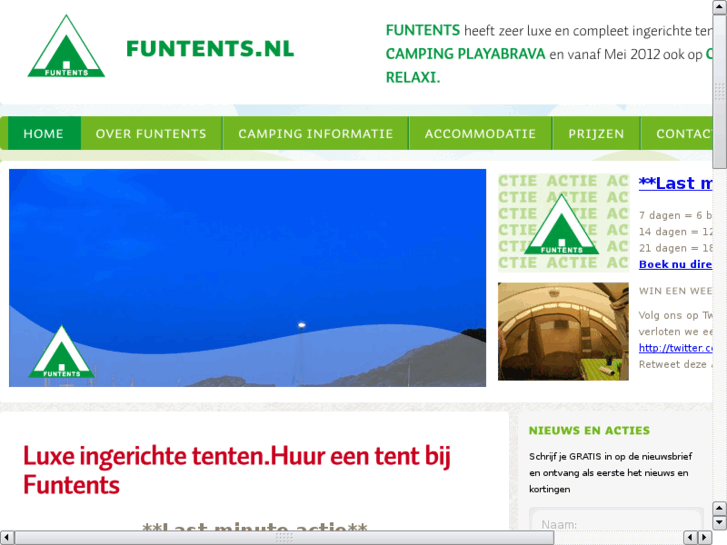Click the '7 dagen = 6' text line
Screen dimensions: 727x545
pos(676,215)
